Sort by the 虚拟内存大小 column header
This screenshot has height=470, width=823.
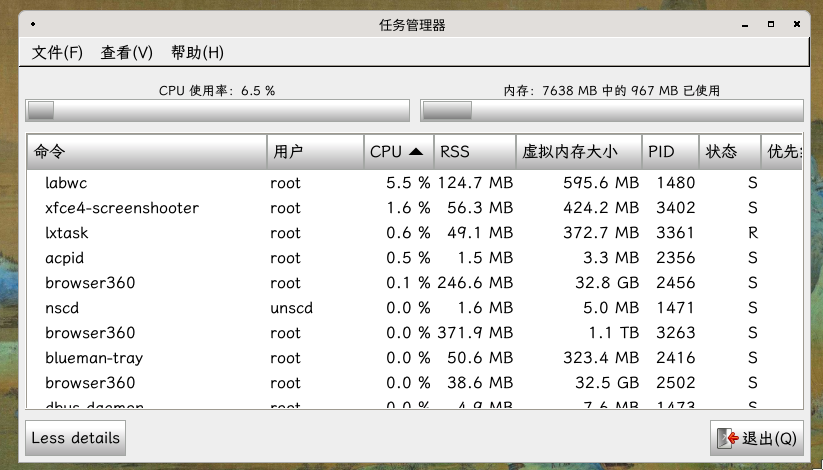pyautogui.click(x=579, y=152)
